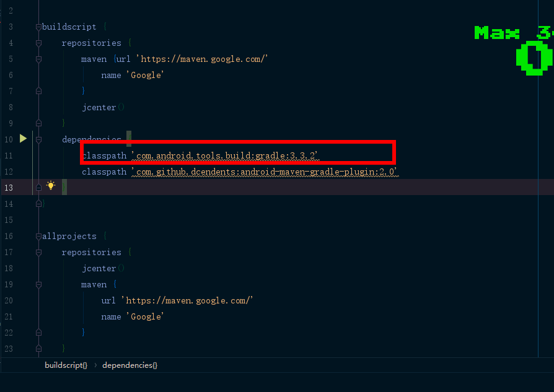The width and height of the screenshot is (554, 392).
Task: Click the repositories keyword on line 4
Action: tap(92, 43)
